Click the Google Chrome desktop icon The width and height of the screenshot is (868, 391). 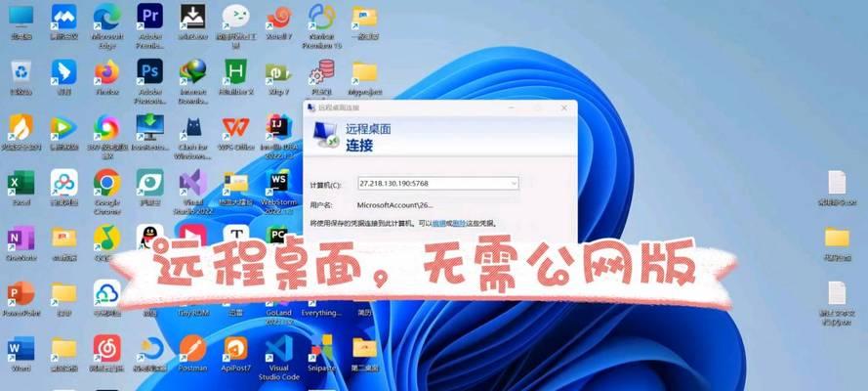106,183
